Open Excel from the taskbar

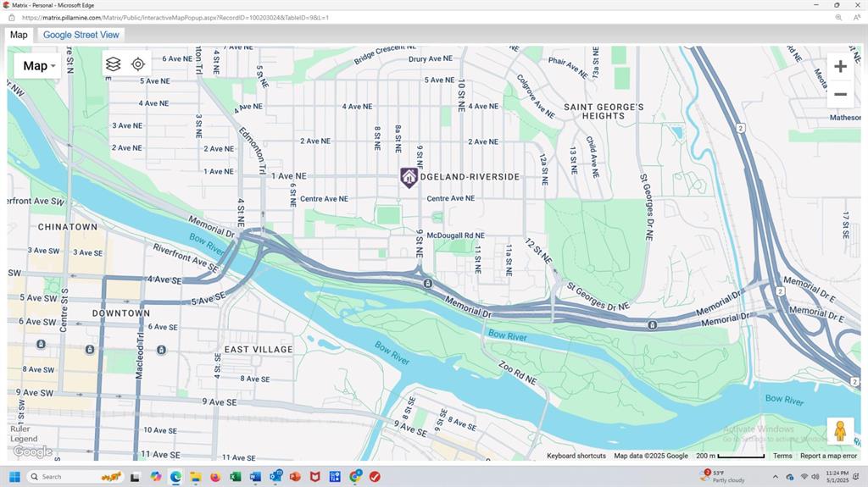(236, 477)
